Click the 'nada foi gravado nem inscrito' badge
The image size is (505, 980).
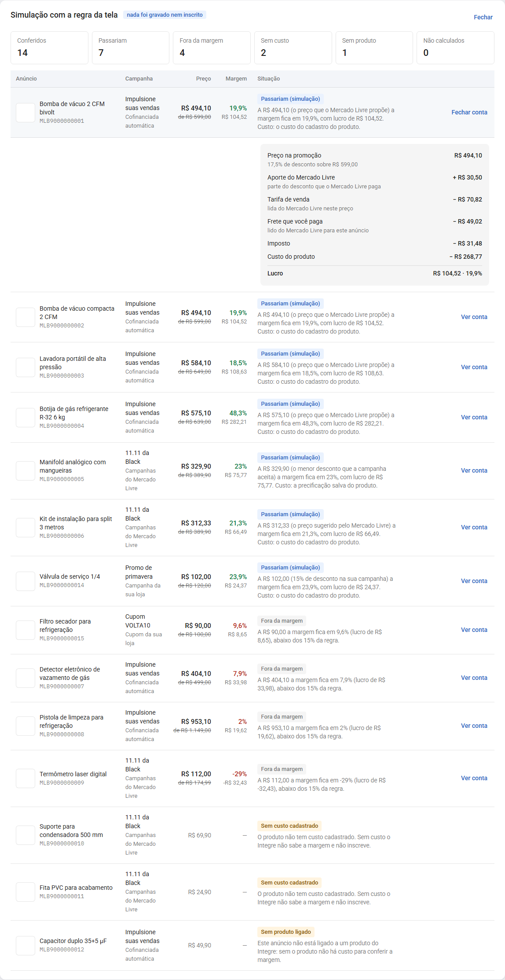click(x=165, y=15)
